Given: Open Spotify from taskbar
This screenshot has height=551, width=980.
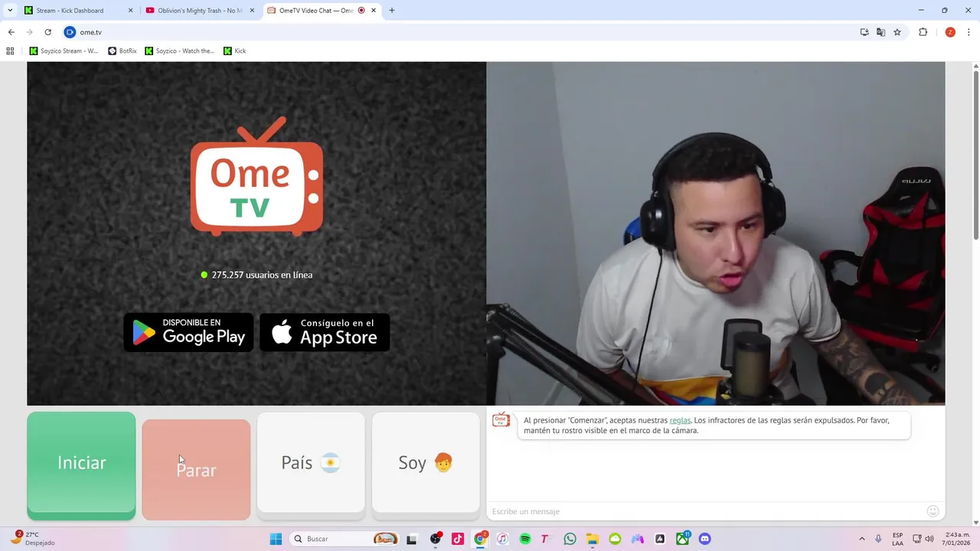Looking at the screenshot, I should (x=525, y=539).
